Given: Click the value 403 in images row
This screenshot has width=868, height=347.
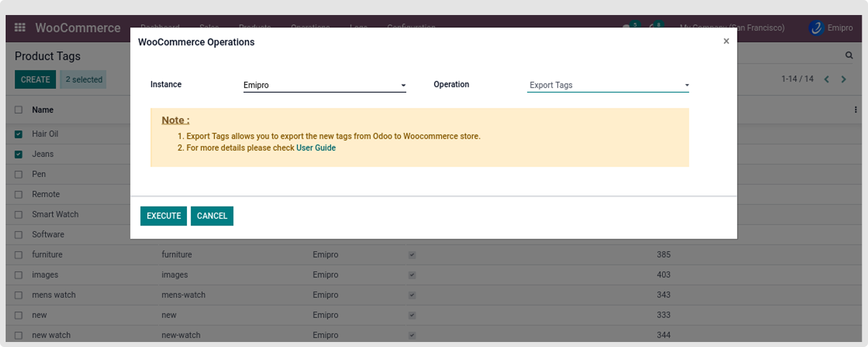Looking at the screenshot, I should click(664, 275).
